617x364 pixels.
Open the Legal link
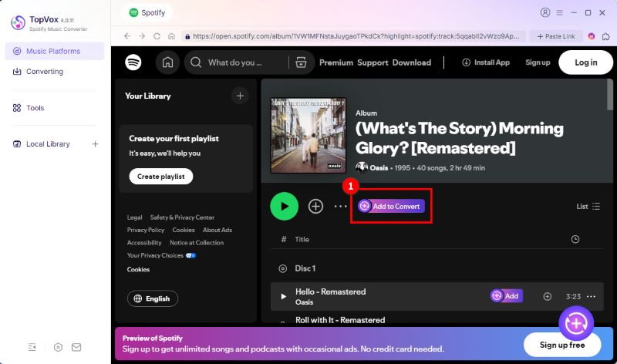click(134, 217)
